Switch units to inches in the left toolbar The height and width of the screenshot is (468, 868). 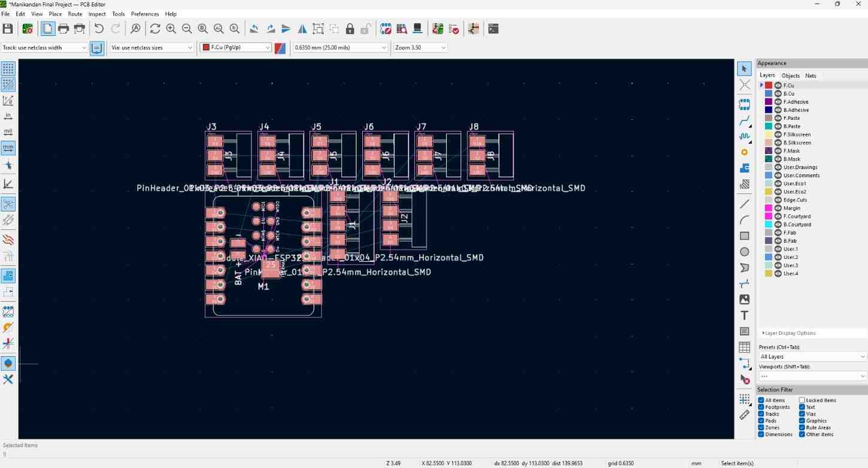(x=8, y=116)
